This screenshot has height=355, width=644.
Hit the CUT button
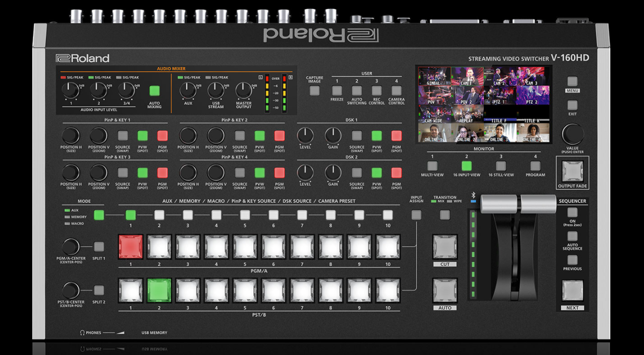[445, 247]
